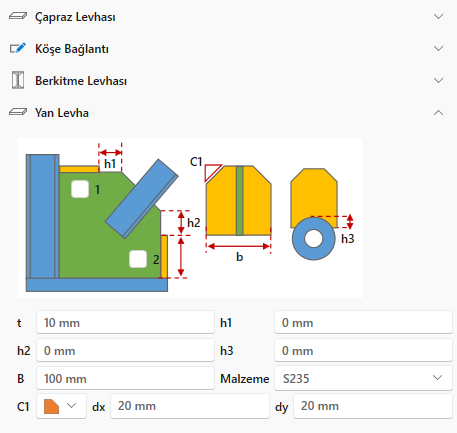
Task: Click the Köşe Bağlantı pencil icon
Action: click(x=18, y=48)
